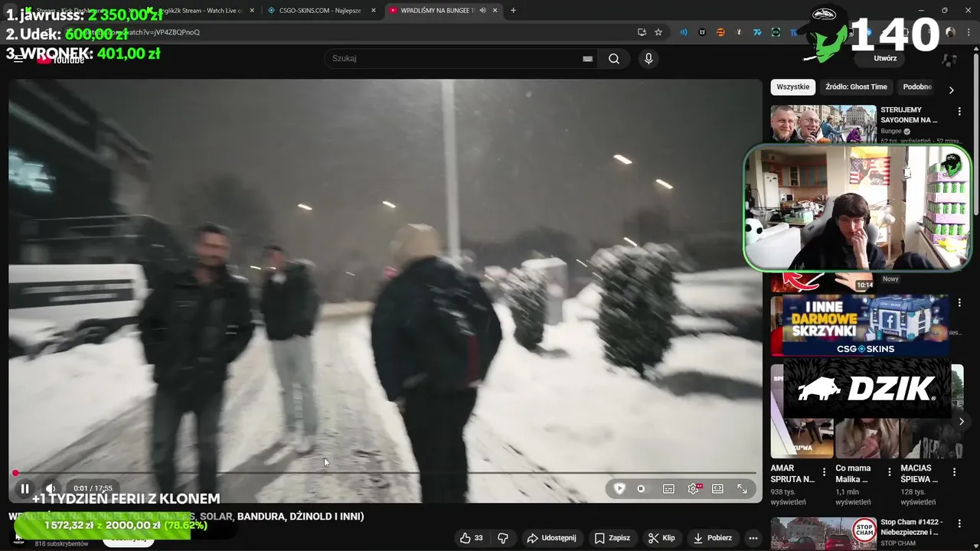Show next shorts with arrow
Viewport: 980px width, 551px height.
961,421
